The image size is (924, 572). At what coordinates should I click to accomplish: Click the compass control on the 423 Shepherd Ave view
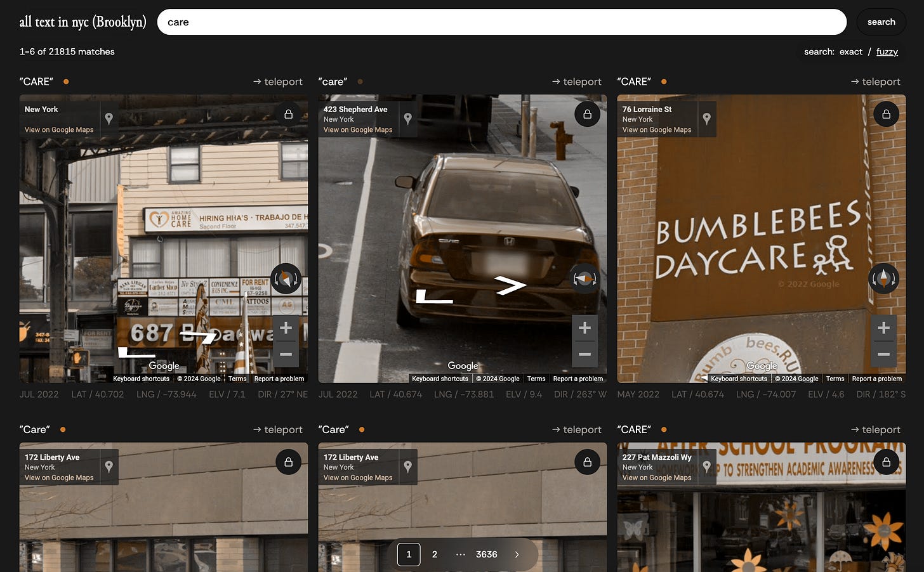coord(585,278)
